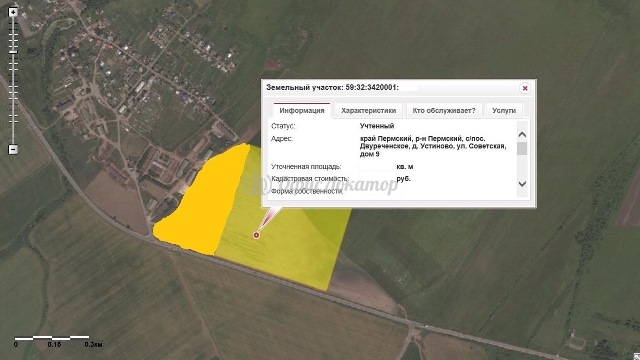Click the map scale bar
640x360 pixels.
coord(52,338)
